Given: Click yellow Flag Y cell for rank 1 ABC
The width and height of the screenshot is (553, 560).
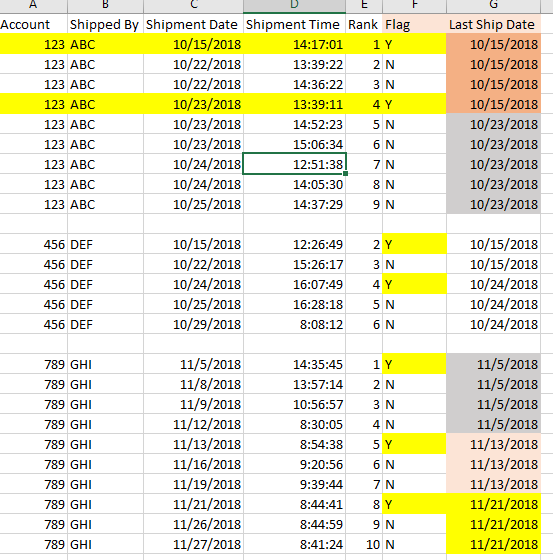Looking at the screenshot, I should coord(414,44).
